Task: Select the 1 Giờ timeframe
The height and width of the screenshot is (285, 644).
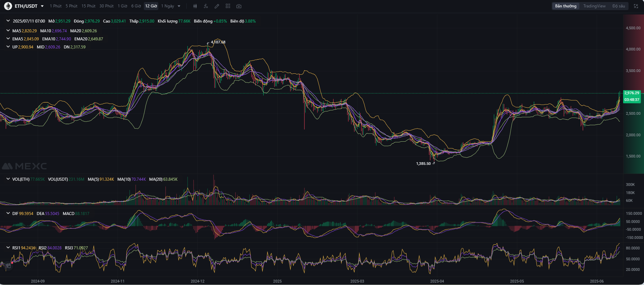Action: (x=122, y=6)
